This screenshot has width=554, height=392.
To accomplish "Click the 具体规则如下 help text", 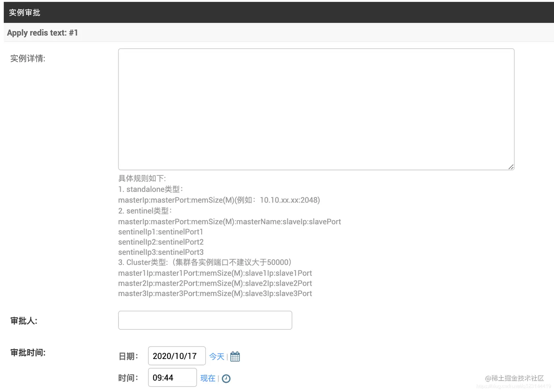I will pos(142,178).
